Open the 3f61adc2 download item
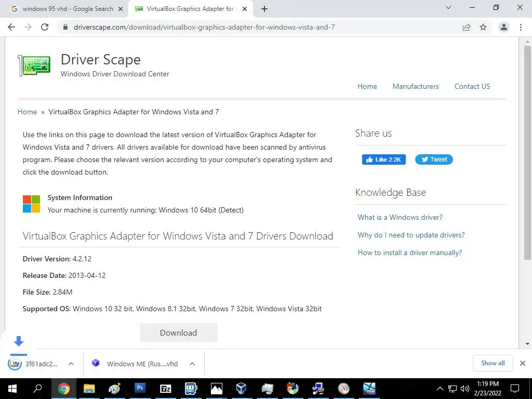Screen dimensions: 532x399 point(33,364)
